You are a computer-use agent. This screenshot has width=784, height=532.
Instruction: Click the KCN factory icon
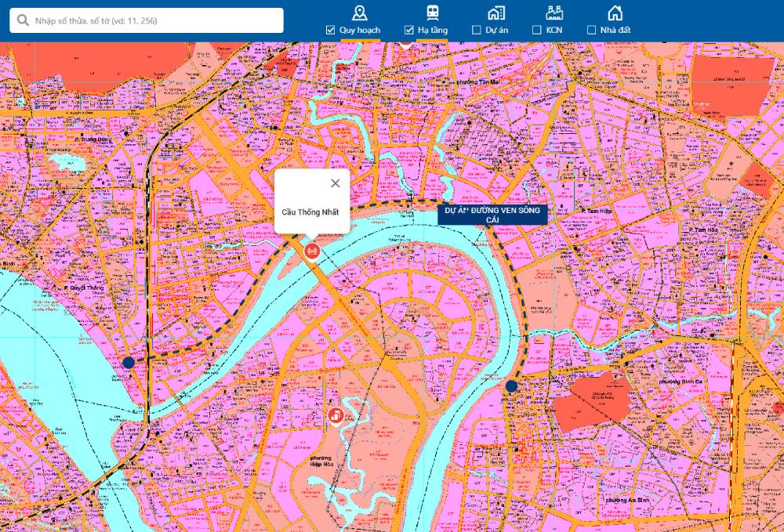click(554, 13)
